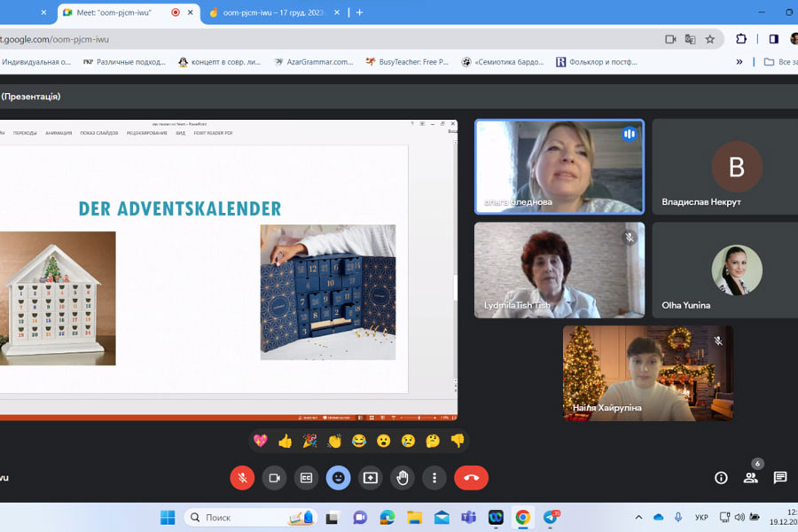Expand hidden bookmarks with double chevron
This screenshot has width=798, height=532.
coord(739,62)
